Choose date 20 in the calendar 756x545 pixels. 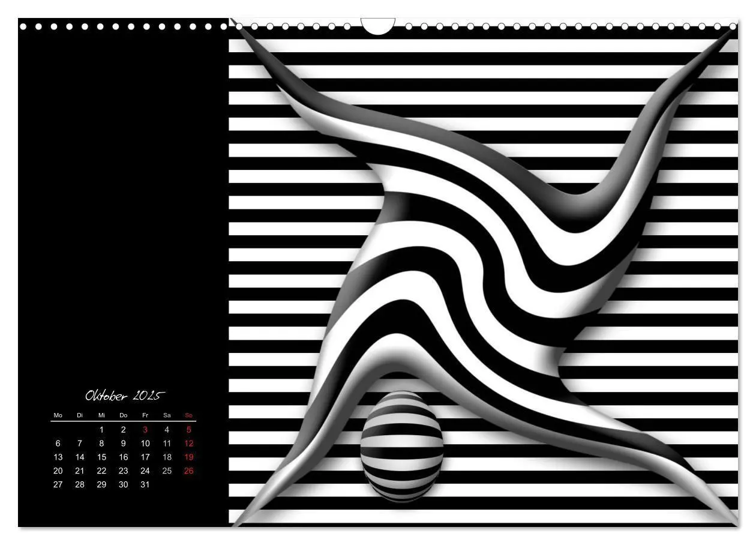coord(58,471)
